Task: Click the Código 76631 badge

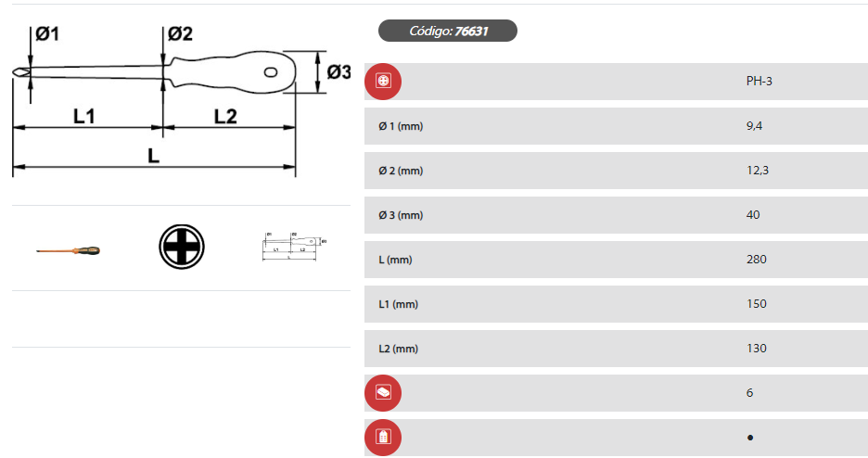Action: coord(448,31)
